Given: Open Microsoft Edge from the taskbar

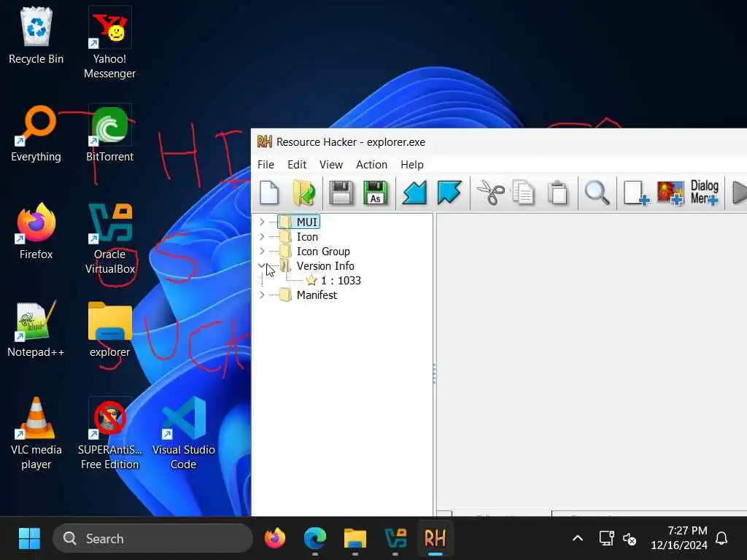Looking at the screenshot, I should pos(315,539).
